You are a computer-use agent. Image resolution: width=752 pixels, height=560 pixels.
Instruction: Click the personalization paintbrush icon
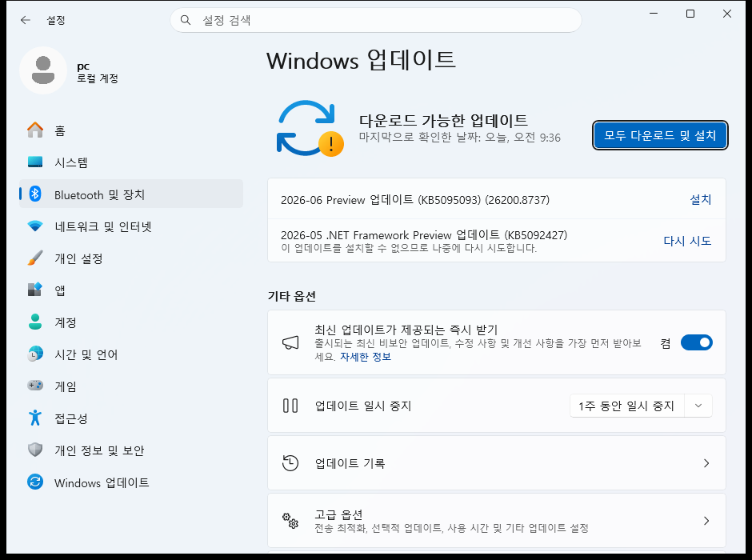click(35, 258)
